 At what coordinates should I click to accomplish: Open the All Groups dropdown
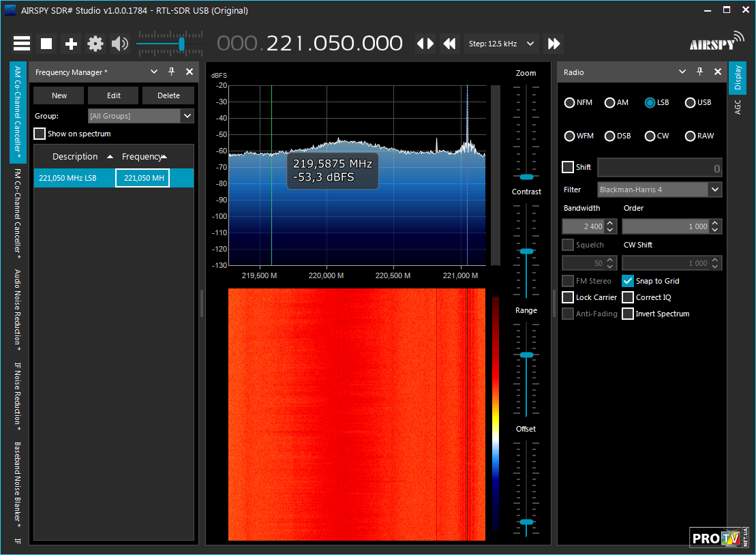tap(187, 116)
